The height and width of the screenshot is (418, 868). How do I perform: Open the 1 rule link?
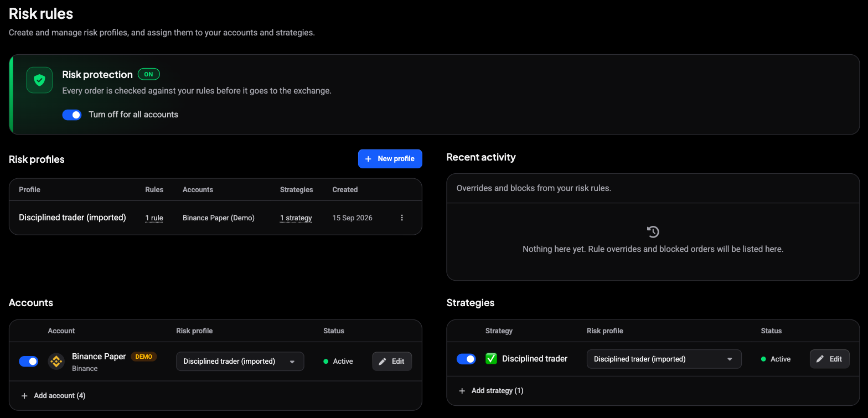[154, 218]
